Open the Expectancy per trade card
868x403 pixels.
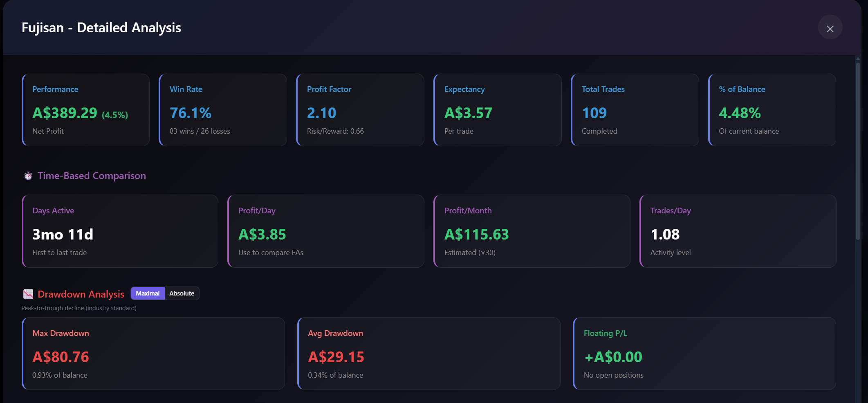coord(498,110)
